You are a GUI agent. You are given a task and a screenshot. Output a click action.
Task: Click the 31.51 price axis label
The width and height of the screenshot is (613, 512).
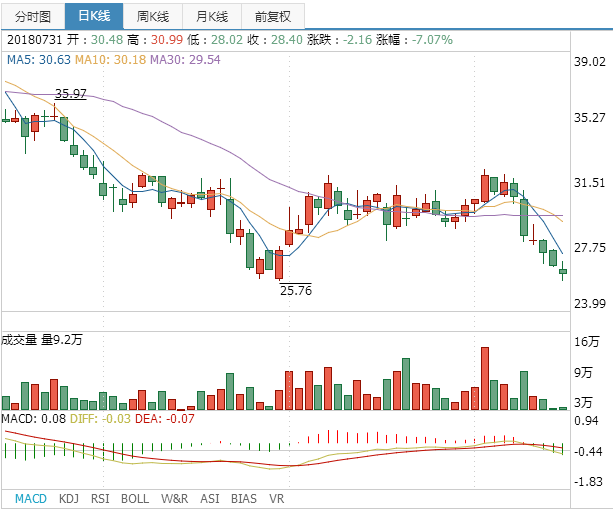tap(590, 183)
